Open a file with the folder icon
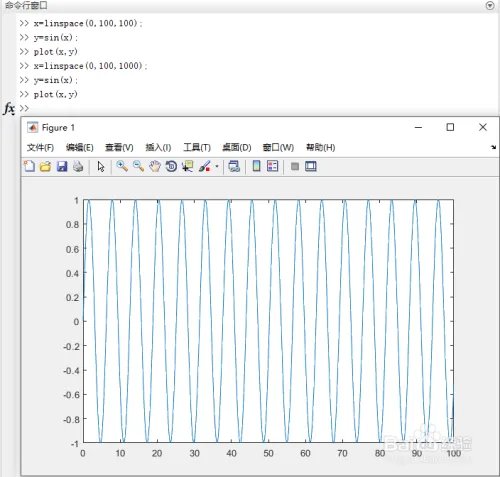The width and height of the screenshot is (500, 477). click(45, 166)
